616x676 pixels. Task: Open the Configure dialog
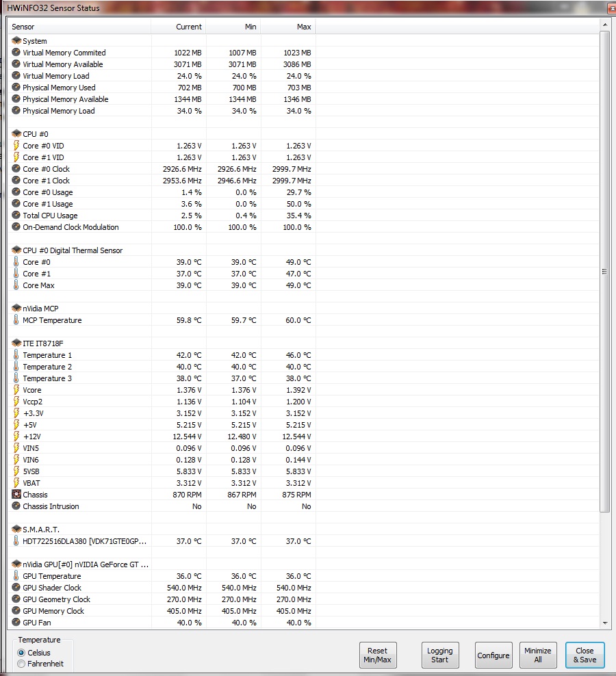[x=493, y=655]
